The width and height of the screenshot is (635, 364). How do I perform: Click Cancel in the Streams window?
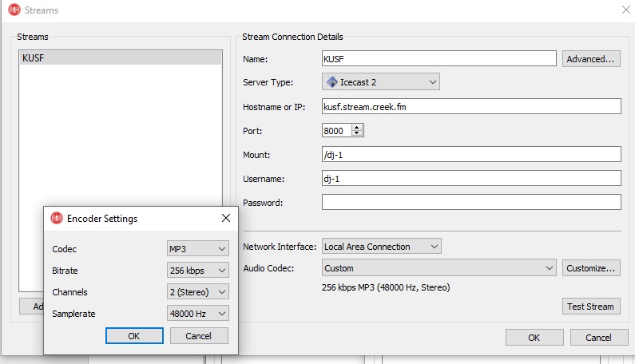point(599,338)
